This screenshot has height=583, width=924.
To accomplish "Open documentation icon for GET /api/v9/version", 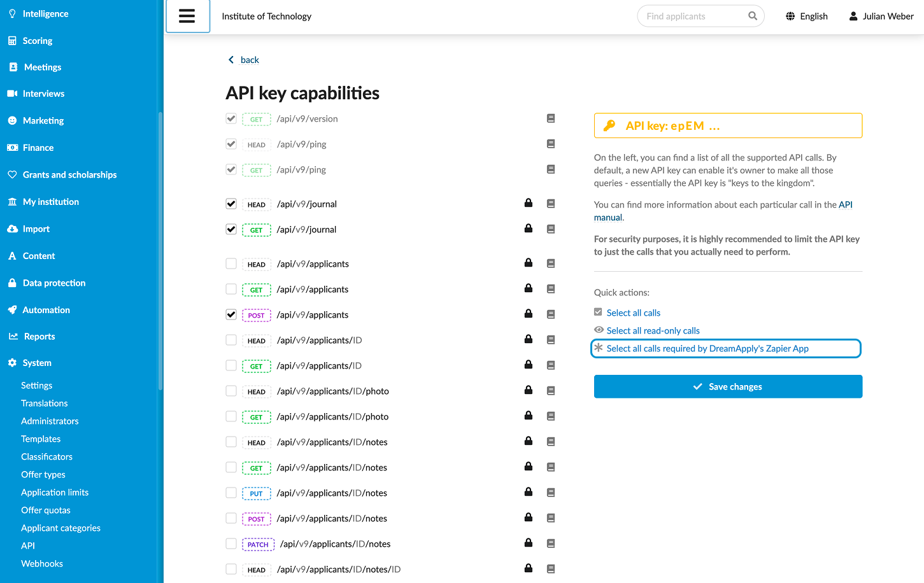I will [551, 118].
